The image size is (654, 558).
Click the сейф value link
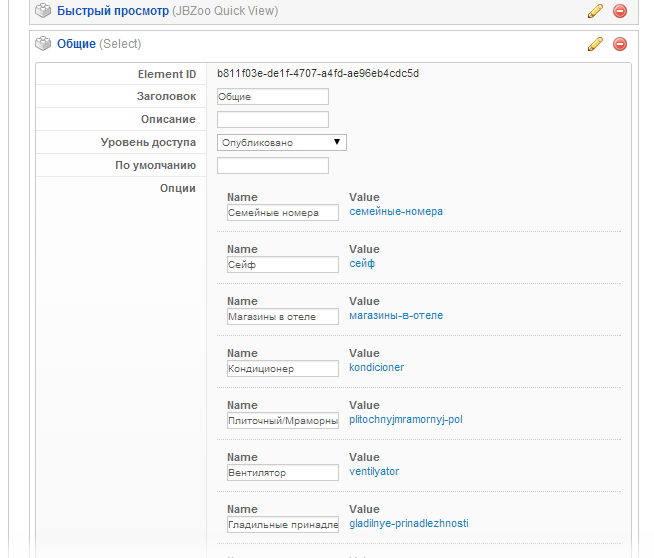pyautogui.click(x=362, y=264)
